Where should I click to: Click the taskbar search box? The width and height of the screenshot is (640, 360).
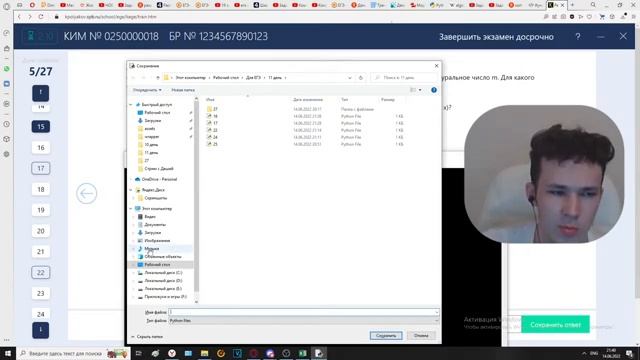click(x=73, y=353)
